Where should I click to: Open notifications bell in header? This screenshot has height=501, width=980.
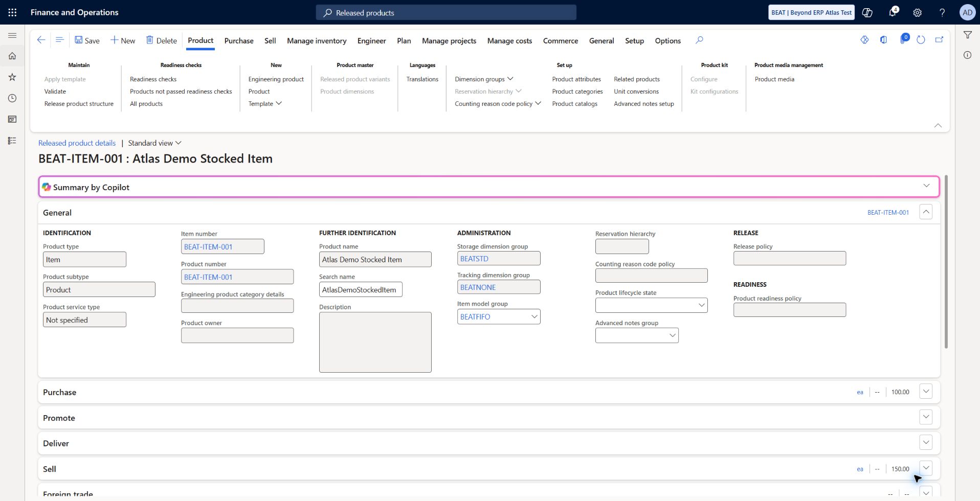point(893,12)
